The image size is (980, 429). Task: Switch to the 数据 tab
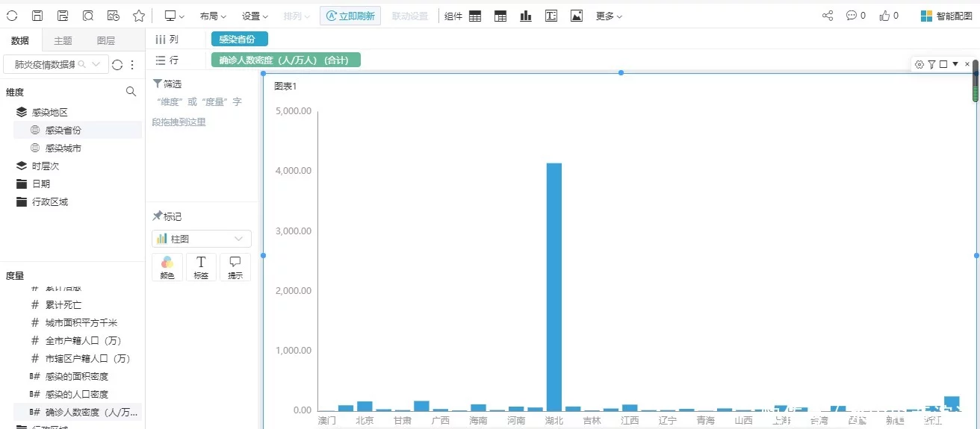tap(20, 41)
